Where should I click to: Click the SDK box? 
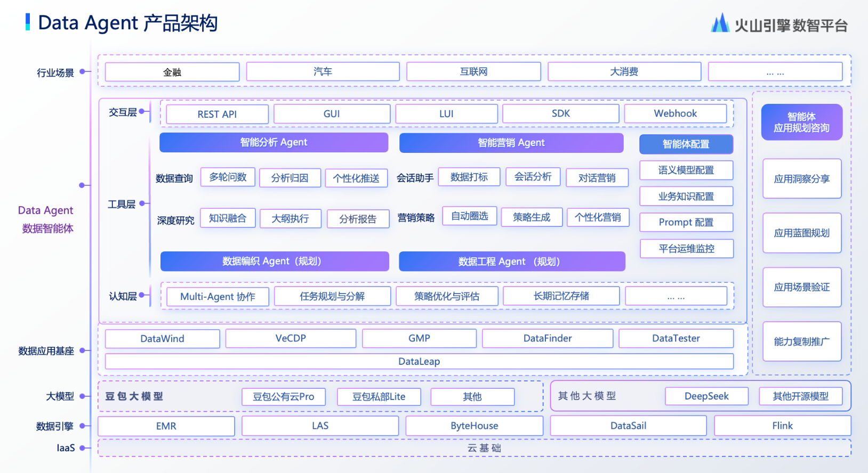(560, 113)
